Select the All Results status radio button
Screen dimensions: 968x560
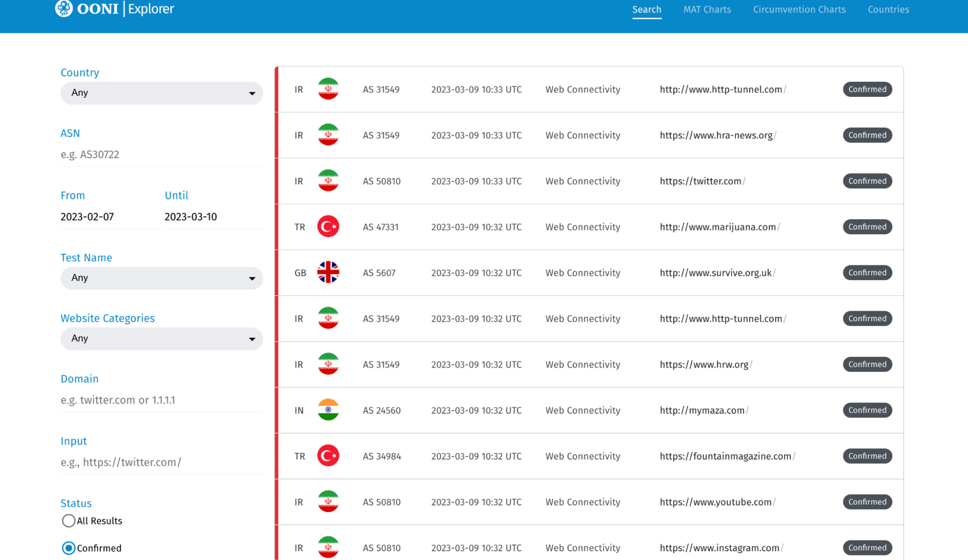point(69,521)
